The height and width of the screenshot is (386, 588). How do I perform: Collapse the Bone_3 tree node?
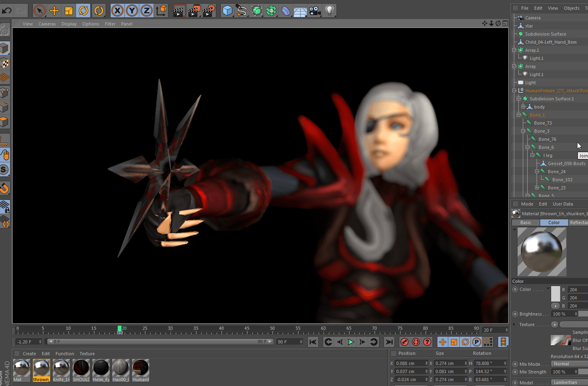[523, 131]
